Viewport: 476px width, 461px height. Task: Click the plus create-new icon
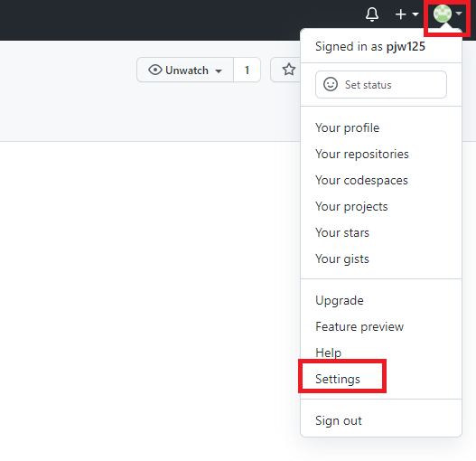pyautogui.click(x=401, y=14)
